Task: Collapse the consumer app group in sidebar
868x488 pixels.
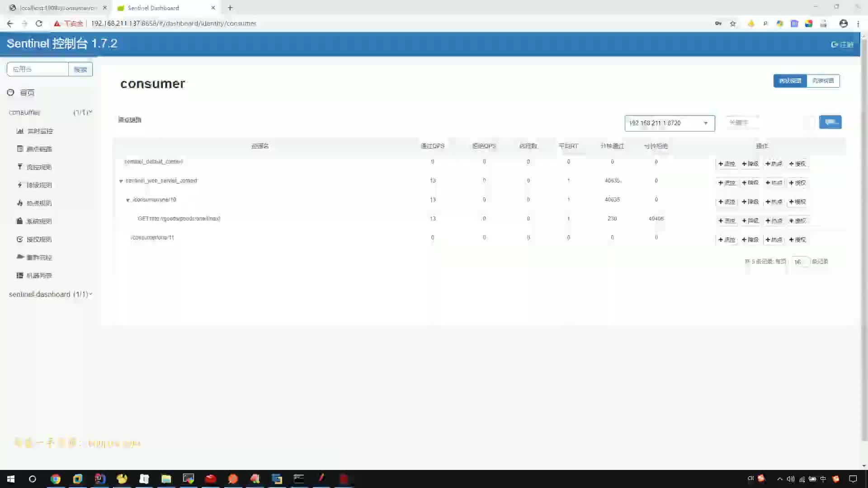Action: [51, 112]
